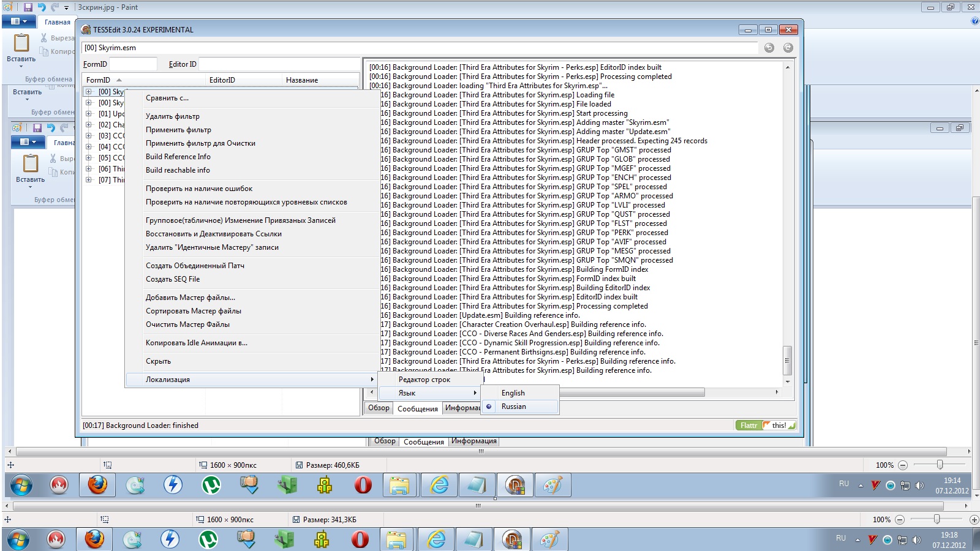The width and height of the screenshot is (980, 551).
Task: Open TES5Edit icon on 19:18 taskbar
Action: click(512, 539)
